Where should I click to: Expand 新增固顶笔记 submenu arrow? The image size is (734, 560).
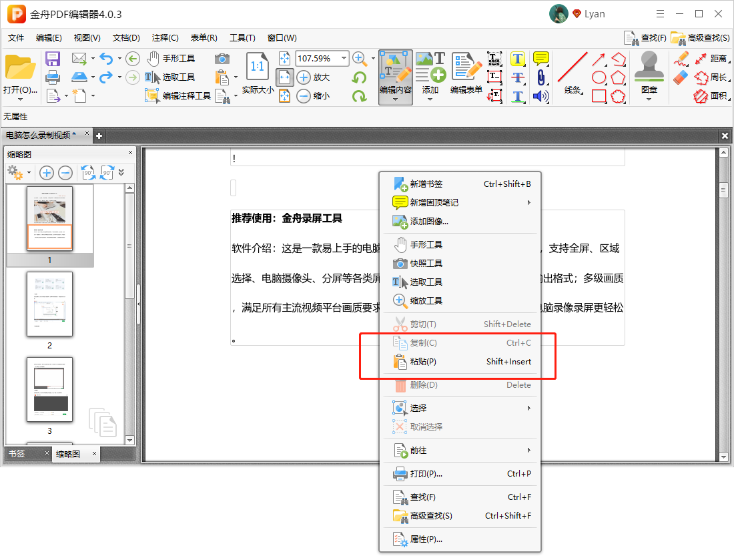529,203
